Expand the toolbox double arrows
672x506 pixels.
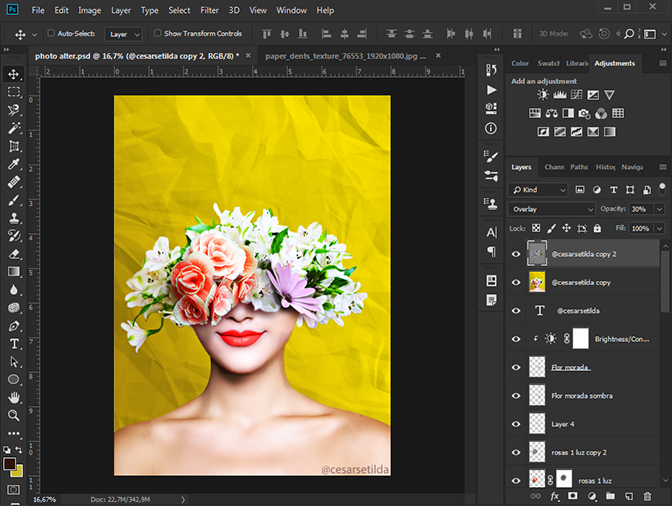6,50
